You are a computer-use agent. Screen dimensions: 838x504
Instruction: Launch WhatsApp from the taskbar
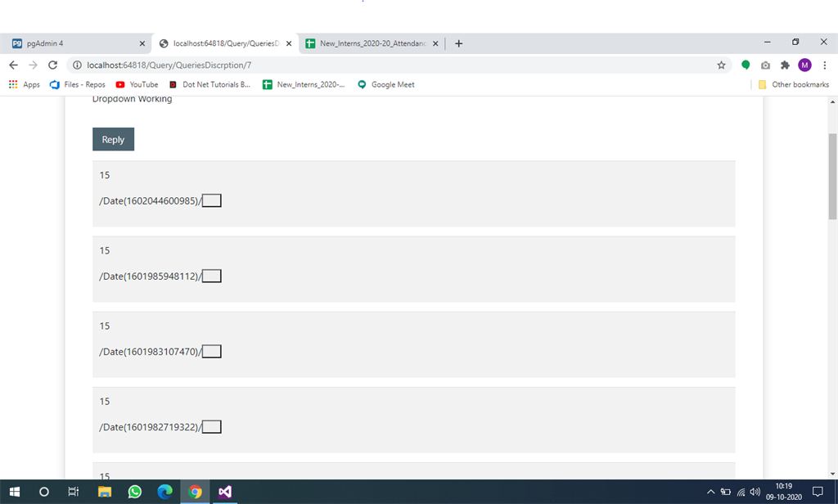[134, 492]
